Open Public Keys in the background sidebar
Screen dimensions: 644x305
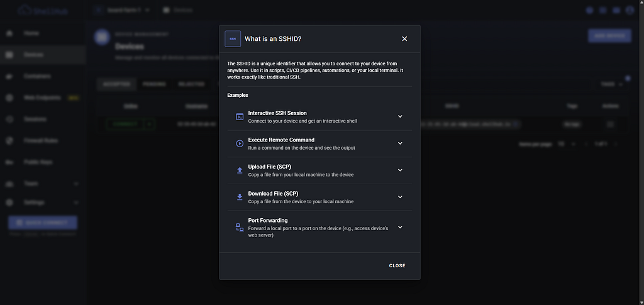[43, 162]
